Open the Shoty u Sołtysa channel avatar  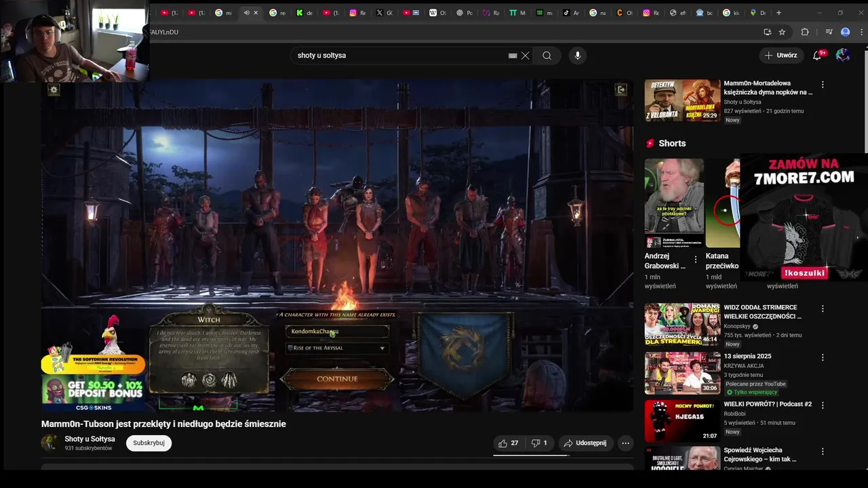coord(50,443)
